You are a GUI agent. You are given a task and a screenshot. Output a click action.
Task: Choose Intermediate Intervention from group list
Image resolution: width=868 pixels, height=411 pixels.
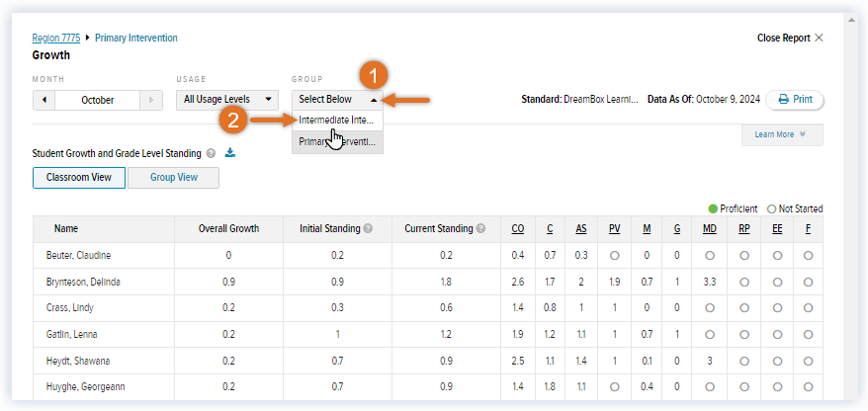pyautogui.click(x=337, y=120)
